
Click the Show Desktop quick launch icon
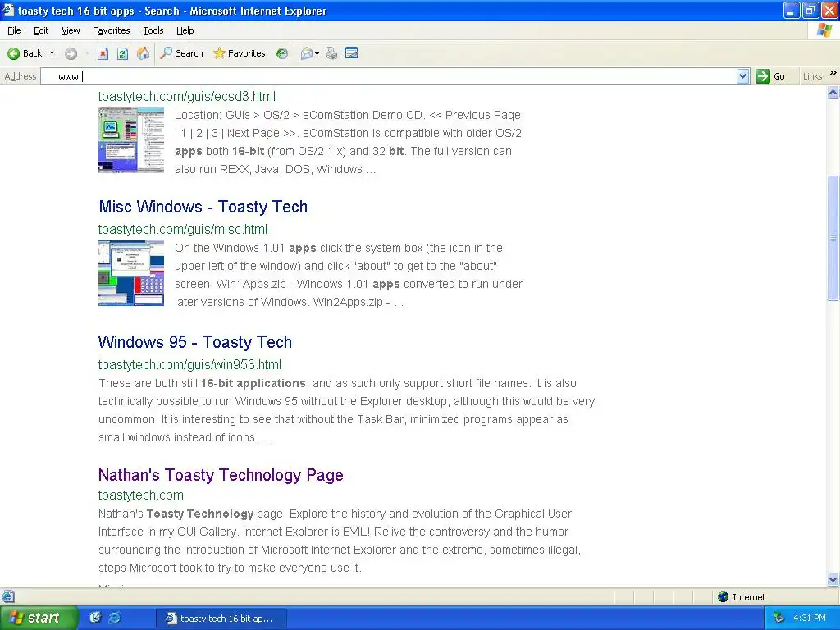coord(95,618)
